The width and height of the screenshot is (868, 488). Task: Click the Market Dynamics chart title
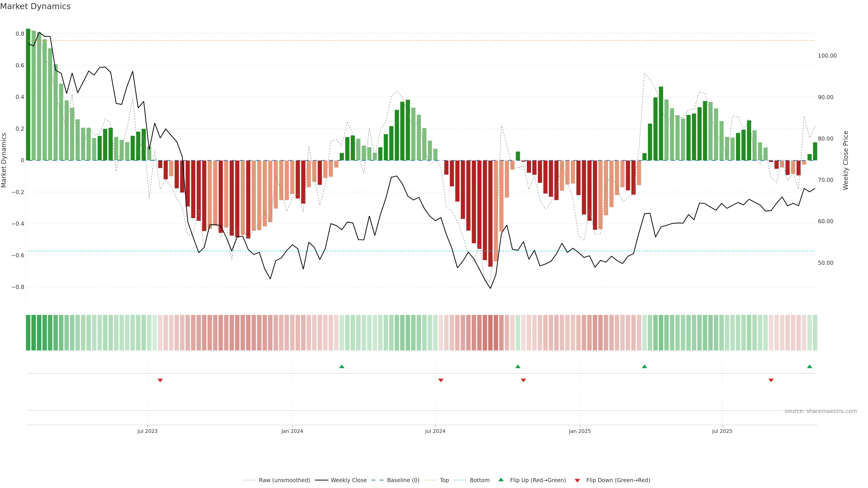click(35, 6)
